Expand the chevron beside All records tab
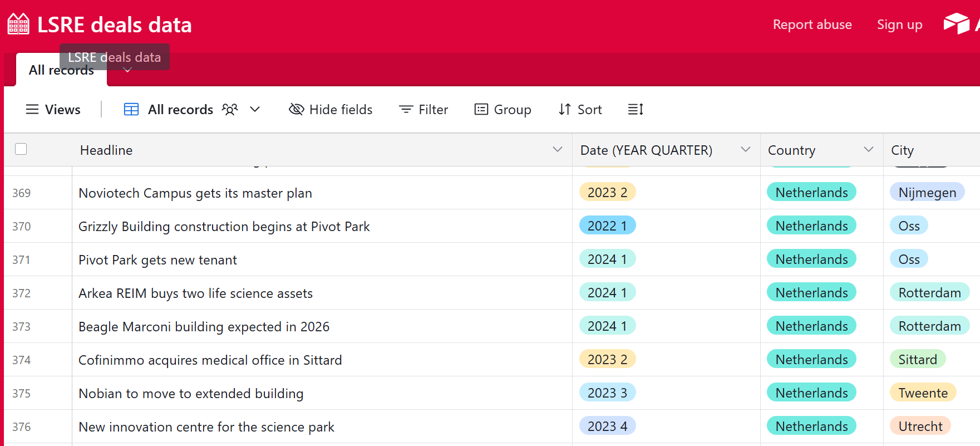The image size is (980, 446). coord(127,71)
